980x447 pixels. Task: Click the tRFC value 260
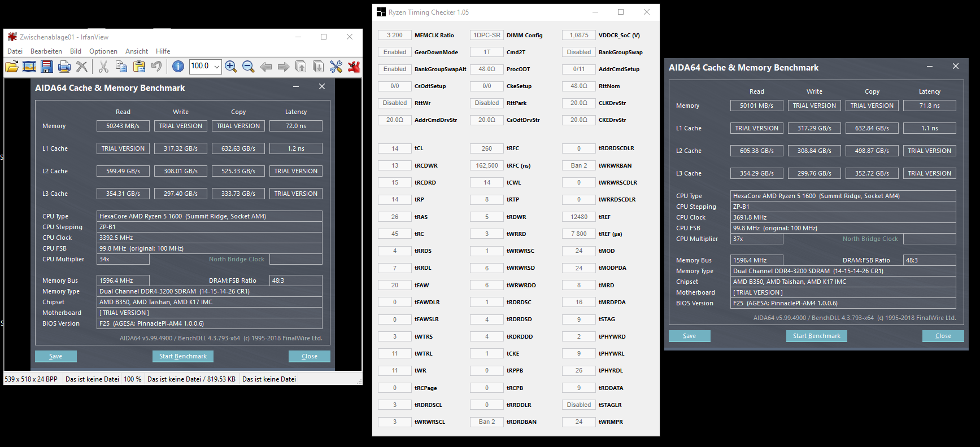click(x=487, y=148)
